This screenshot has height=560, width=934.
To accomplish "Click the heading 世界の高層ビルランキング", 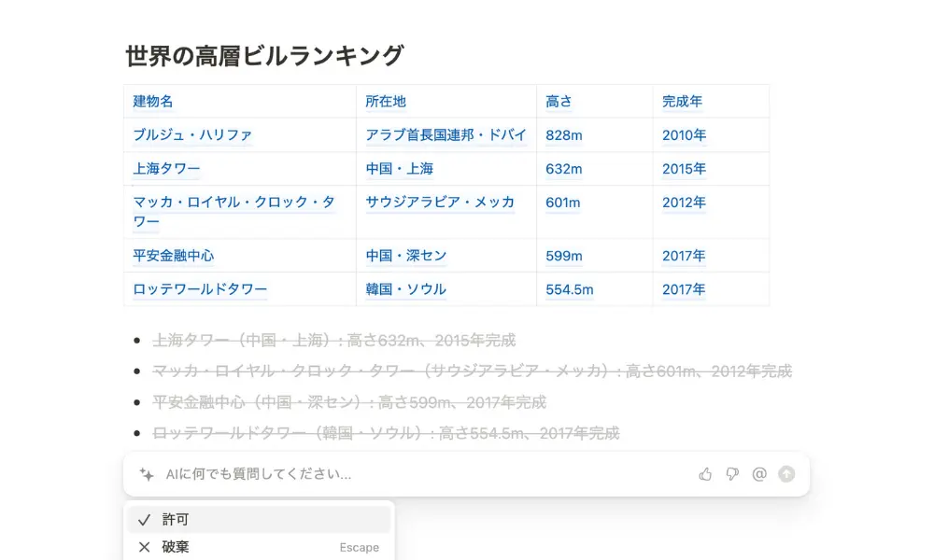I will click(264, 56).
